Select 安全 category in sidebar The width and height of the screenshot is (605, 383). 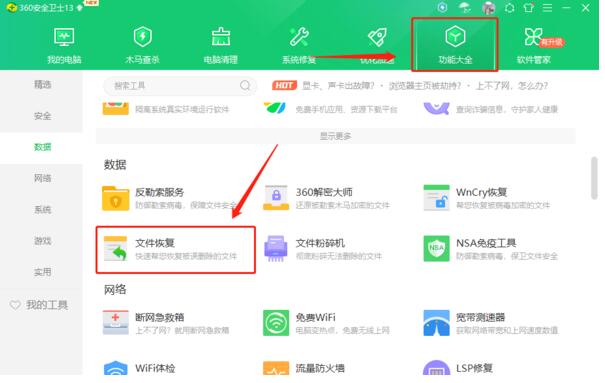(x=42, y=116)
